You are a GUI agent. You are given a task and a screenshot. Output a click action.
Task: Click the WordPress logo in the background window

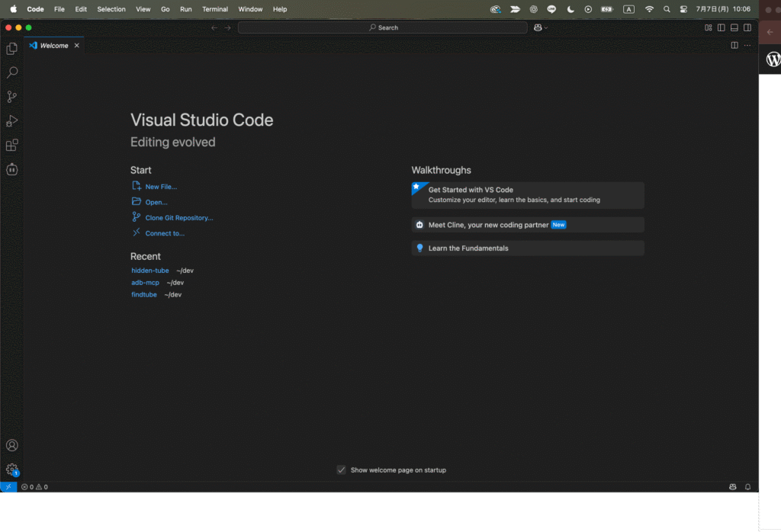[773, 59]
